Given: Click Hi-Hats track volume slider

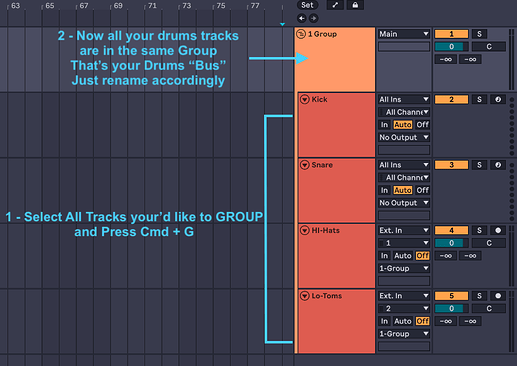Looking at the screenshot, I should pos(451,243).
